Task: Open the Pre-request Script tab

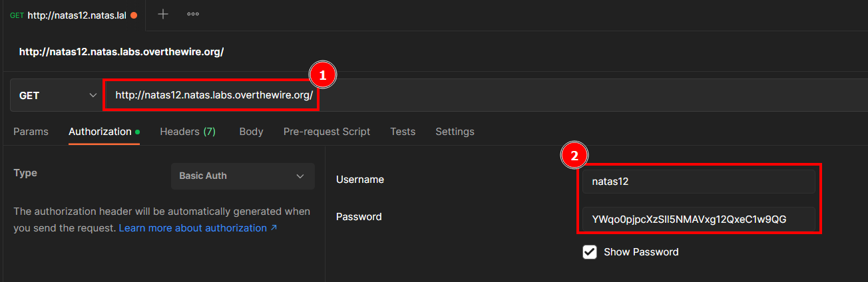Action: [x=326, y=132]
